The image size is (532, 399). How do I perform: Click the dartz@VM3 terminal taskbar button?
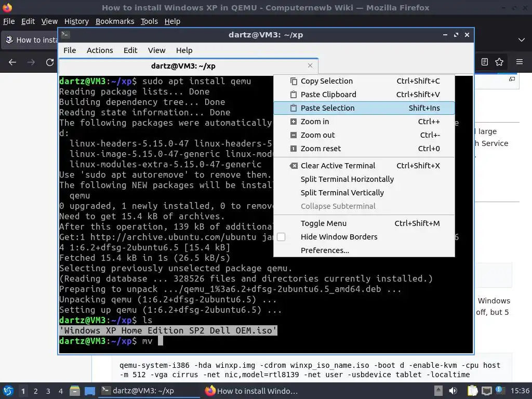tap(149, 391)
